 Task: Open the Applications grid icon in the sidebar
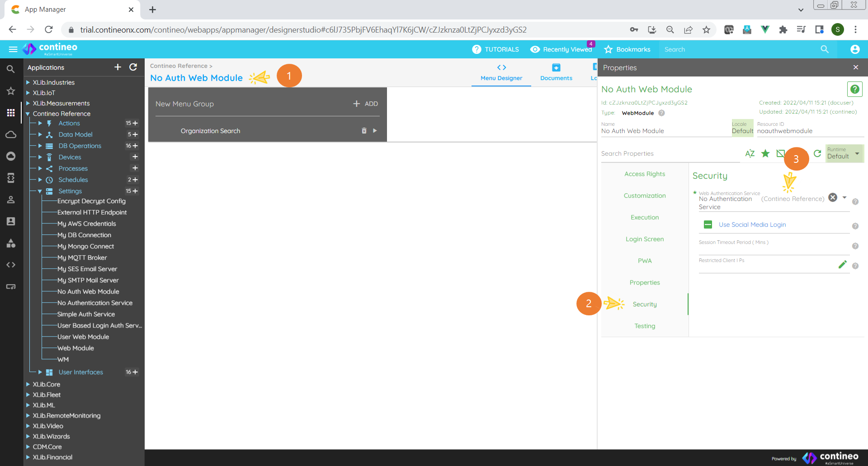coord(10,113)
